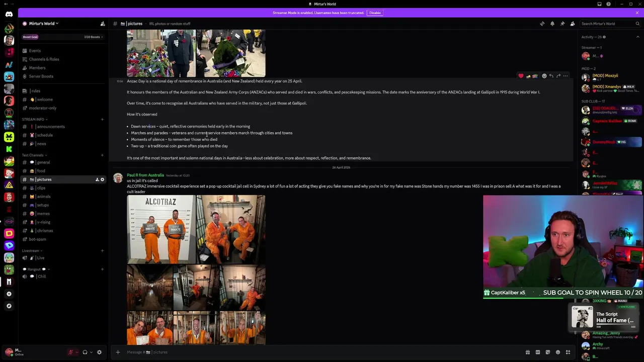This screenshot has height=362, width=644.
Task: Open Channels & Roles
Action: pos(63,59)
